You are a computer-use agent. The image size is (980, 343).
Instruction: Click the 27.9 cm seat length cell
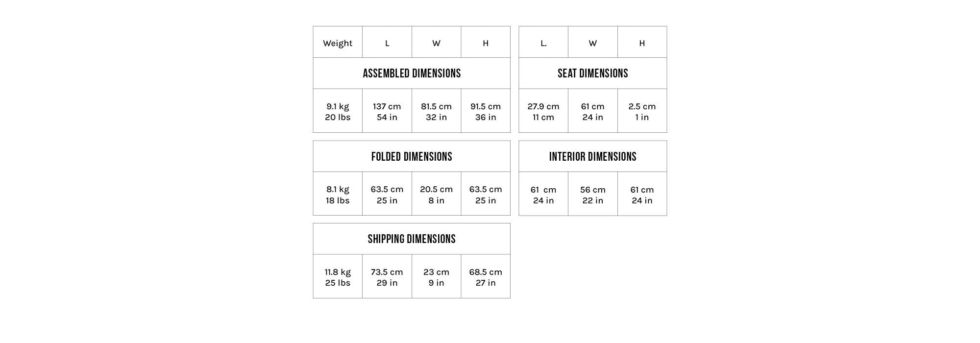pyautogui.click(x=543, y=112)
